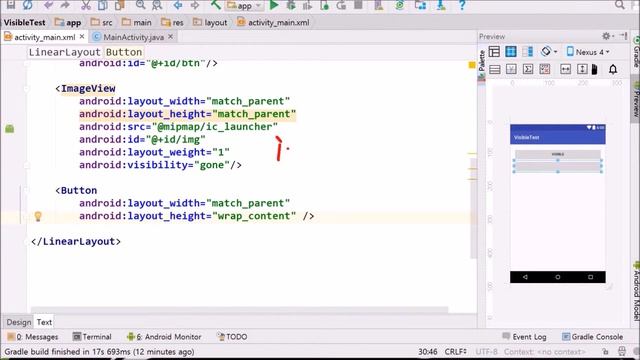Close the activity_main.xml tab
Viewport: 640px width, 360px height.
pyautogui.click(x=82, y=37)
